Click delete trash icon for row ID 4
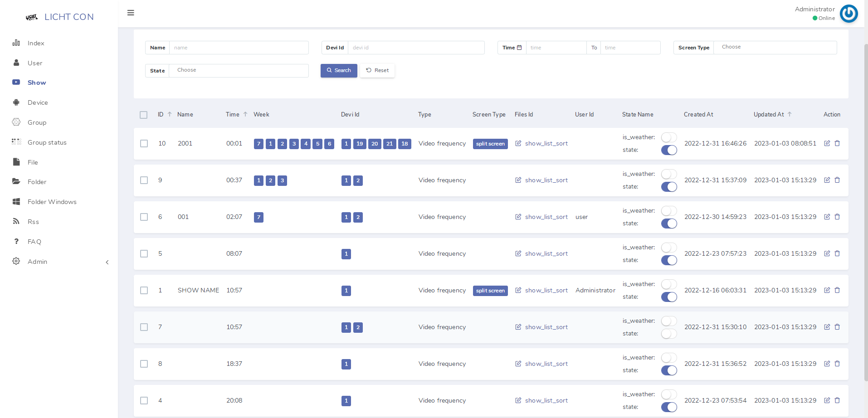 [x=837, y=400]
